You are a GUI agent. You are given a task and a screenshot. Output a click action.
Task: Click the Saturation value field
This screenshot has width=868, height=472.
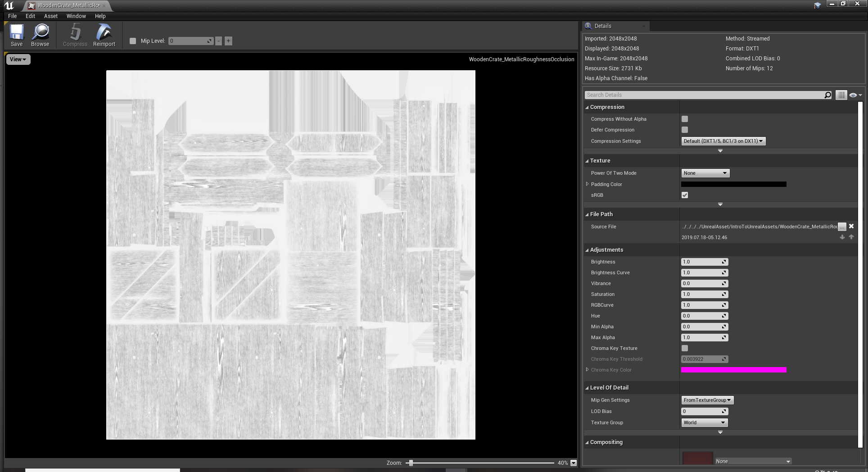(705, 294)
